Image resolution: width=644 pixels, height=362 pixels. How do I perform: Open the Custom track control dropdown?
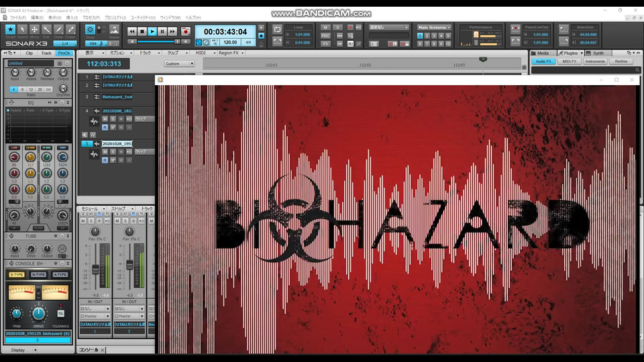pos(179,64)
